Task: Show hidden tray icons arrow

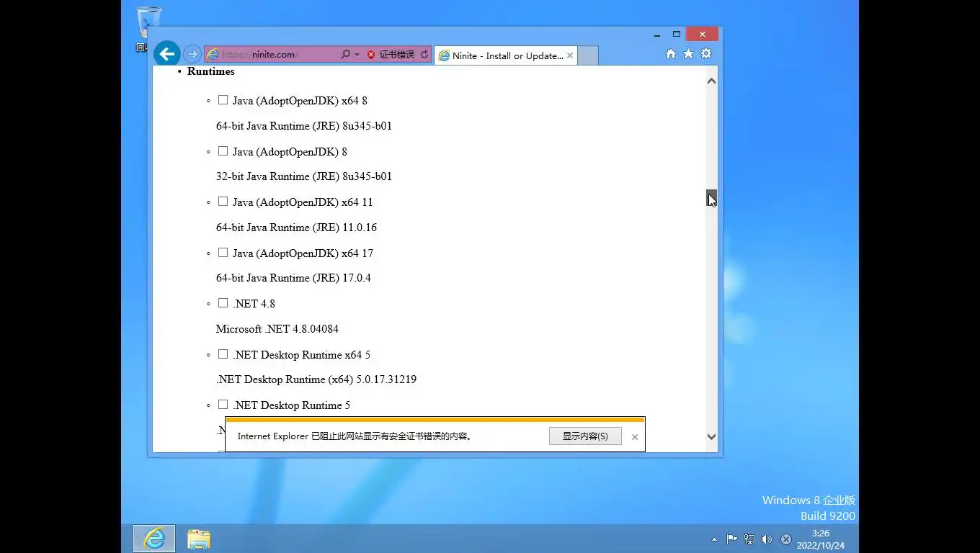Action: tap(714, 539)
